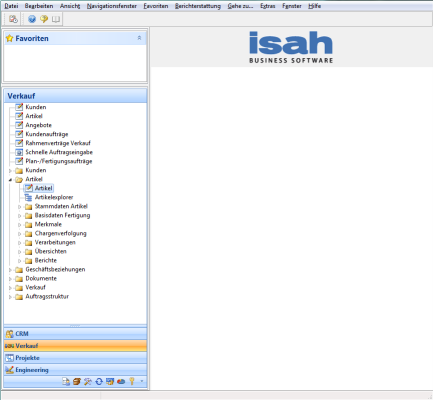433x400 pixels.
Task: Click the Artikelexplorer tree icon
Action: point(28,197)
